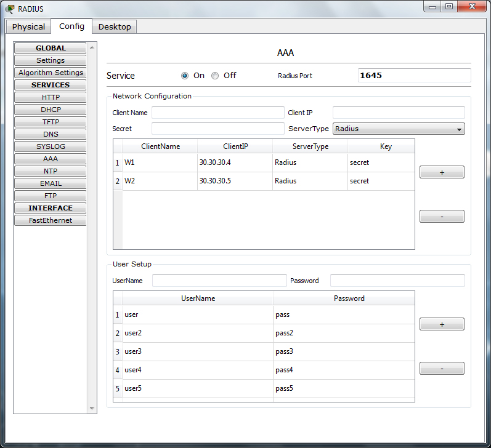Click the UserName input field
This screenshot has width=491, height=448.
click(x=219, y=281)
